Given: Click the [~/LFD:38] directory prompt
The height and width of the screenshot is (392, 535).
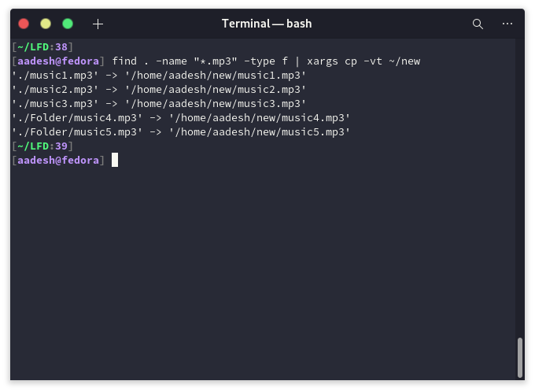Looking at the screenshot, I should (42, 46).
